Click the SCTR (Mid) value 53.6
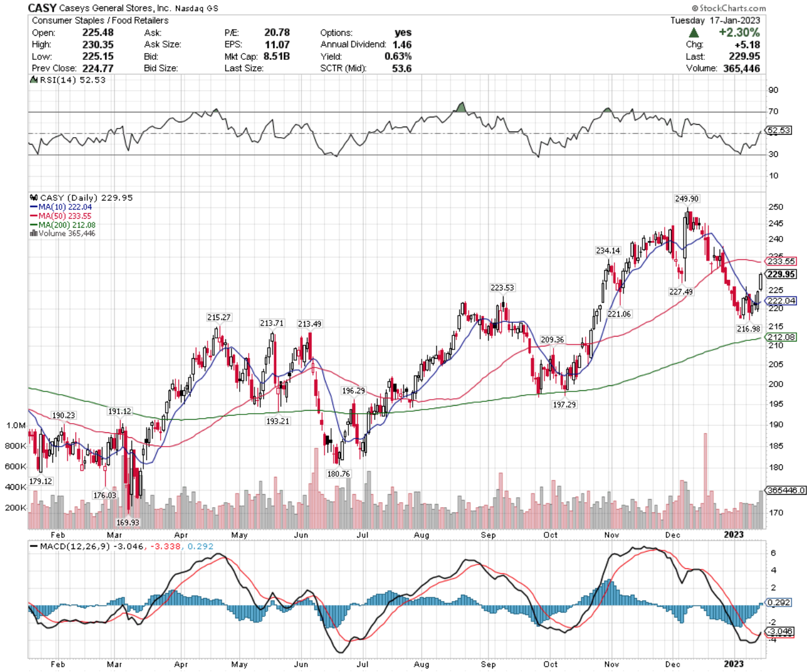Image resolution: width=808 pixels, height=672 pixels. 402,68
